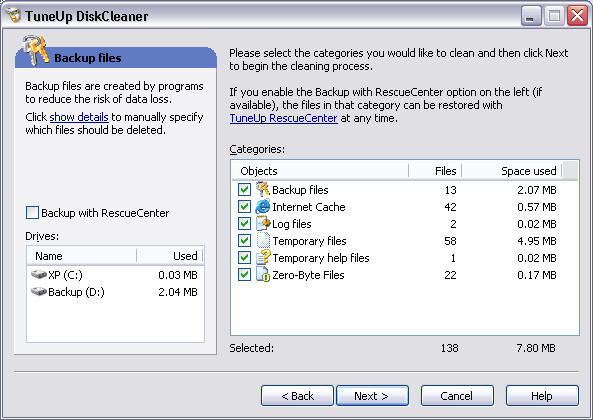Viewport: 593px width, 420px height.
Task: Click the Log files notepad icon
Action: pyautogui.click(x=263, y=224)
